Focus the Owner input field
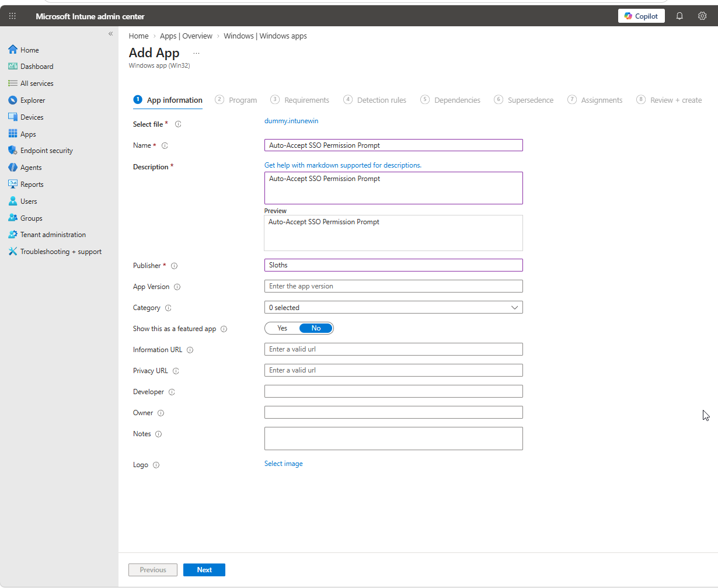This screenshot has height=588, width=718. (393, 412)
